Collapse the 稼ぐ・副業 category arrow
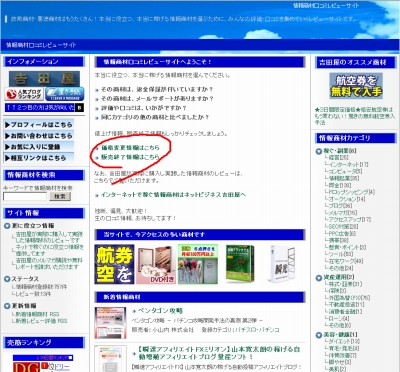Viewport: 400px width, 372px height. point(319,151)
